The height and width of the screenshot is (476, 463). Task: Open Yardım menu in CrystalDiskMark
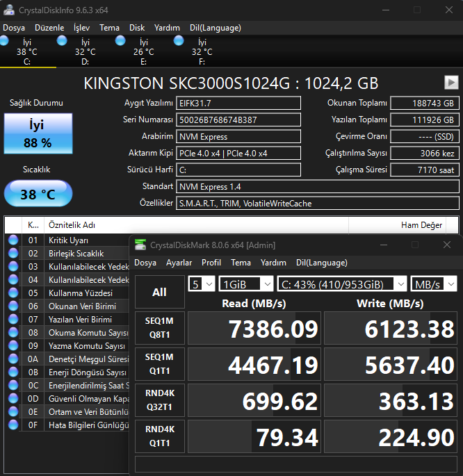[273, 263]
